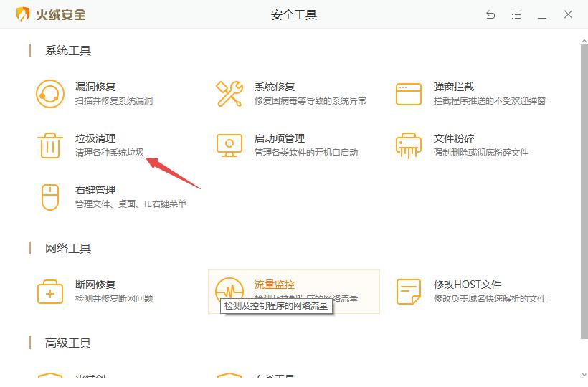Screen dimensions: 588x387
Task: Click the 漏洞修复 headset icon
Action: [x=50, y=94]
